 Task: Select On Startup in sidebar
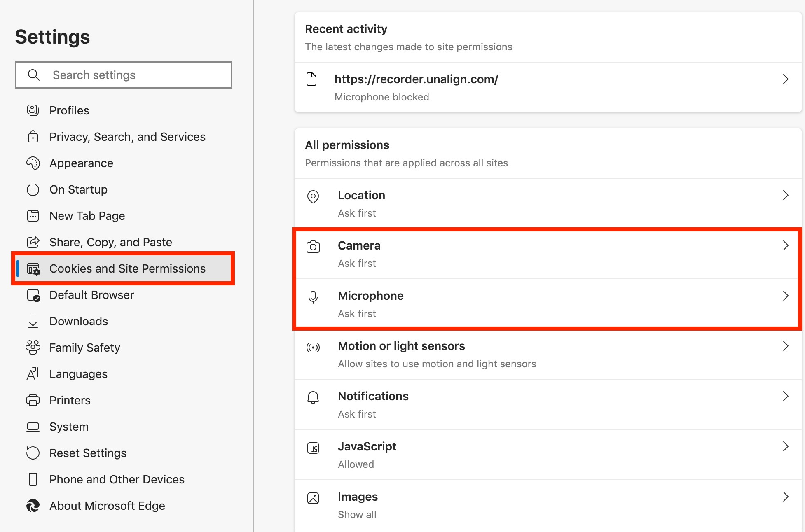[124, 189]
